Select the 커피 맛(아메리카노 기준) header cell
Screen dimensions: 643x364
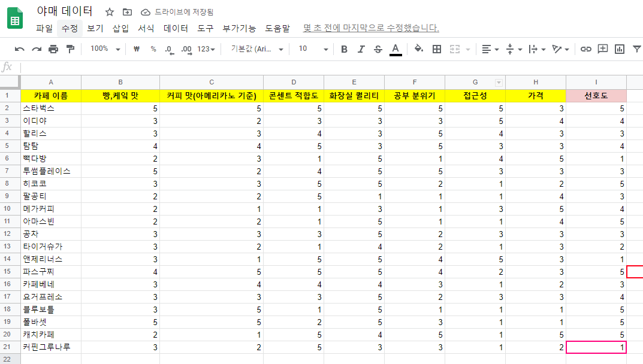(x=212, y=96)
